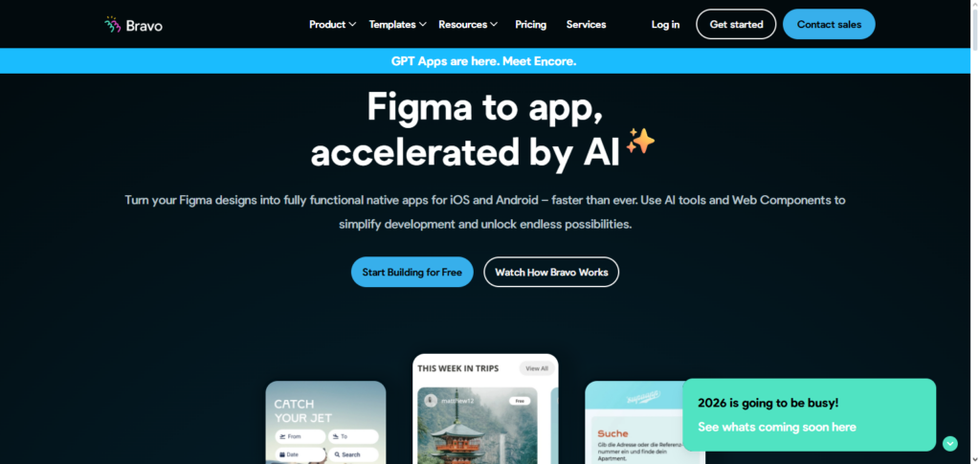Expand the Templates dropdown menu
This screenshot has width=980, height=464.
(397, 24)
